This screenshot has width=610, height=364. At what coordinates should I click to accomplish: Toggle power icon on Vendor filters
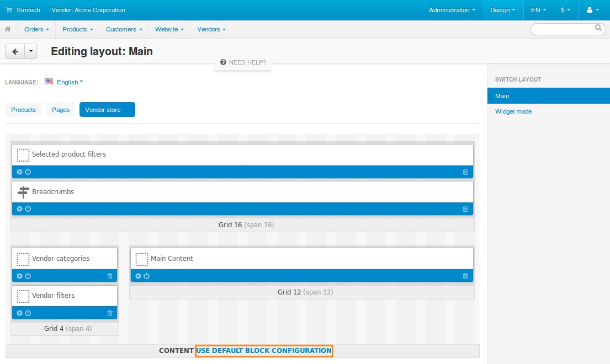[28, 313]
